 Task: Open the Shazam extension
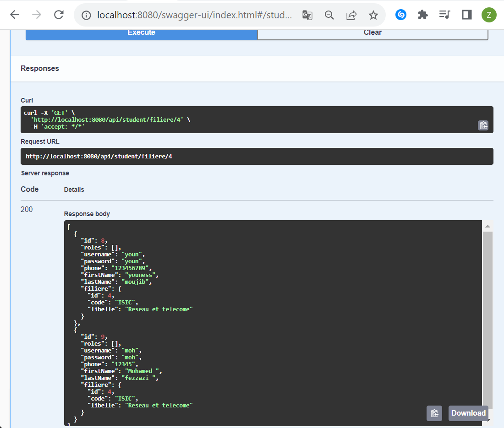click(400, 15)
